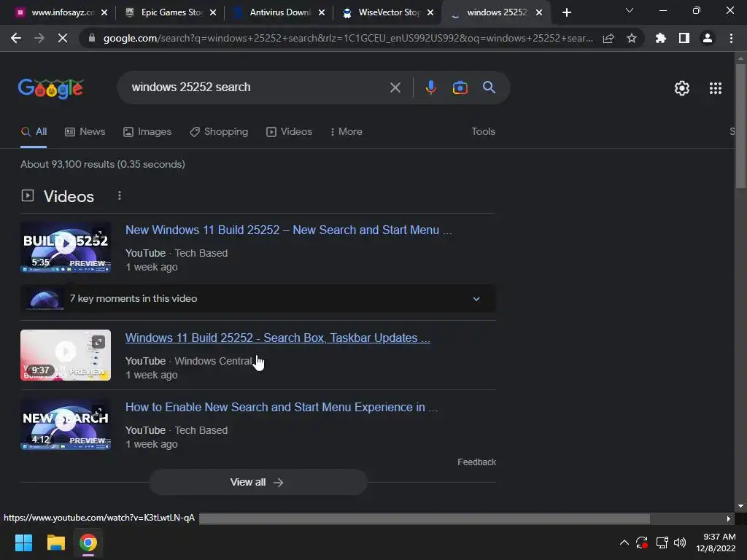Click About 93,100 results text
This screenshot has height=560, width=747.
click(x=102, y=164)
